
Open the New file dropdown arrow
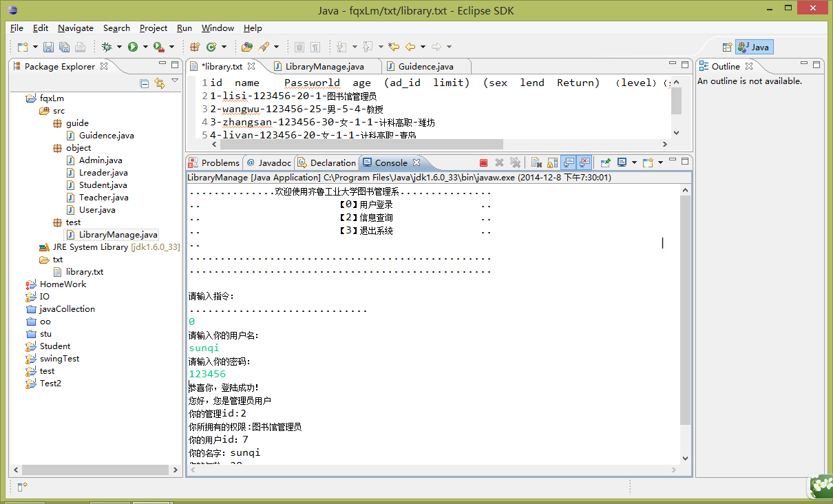click(34, 47)
